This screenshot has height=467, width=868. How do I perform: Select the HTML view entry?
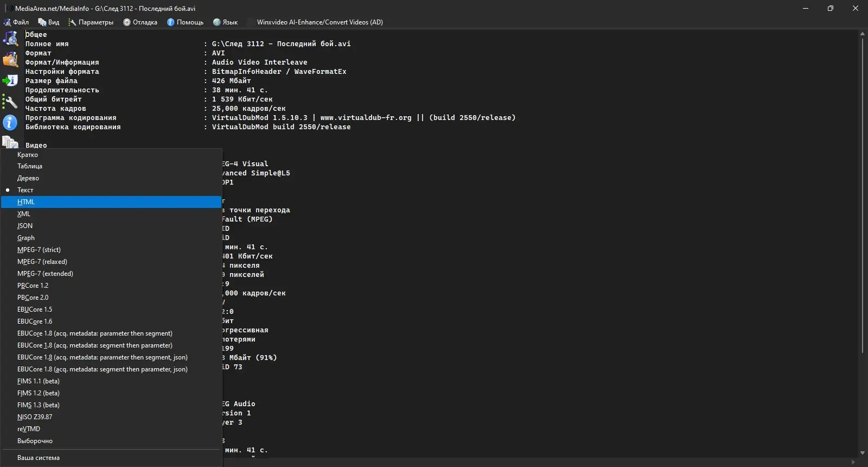[26, 202]
